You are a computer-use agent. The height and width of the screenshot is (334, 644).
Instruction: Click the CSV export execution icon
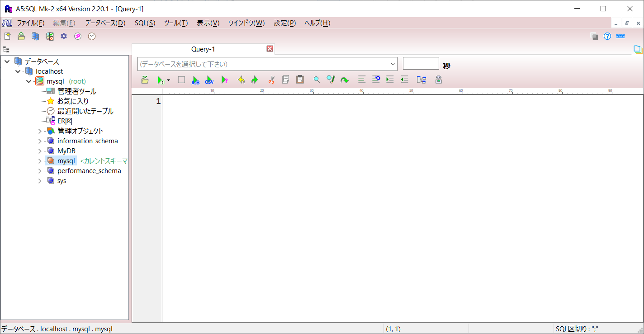[x=209, y=80]
